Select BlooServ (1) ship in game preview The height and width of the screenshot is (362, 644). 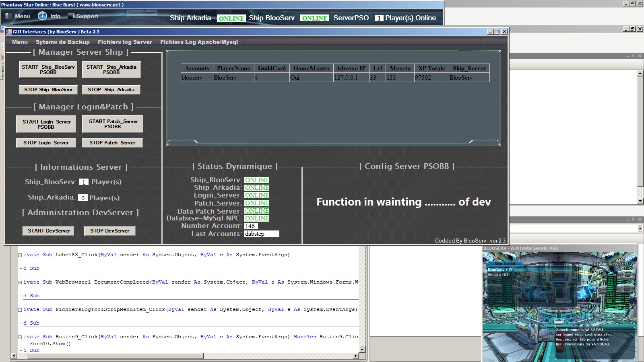pyautogui.click(x=500, y=270)
